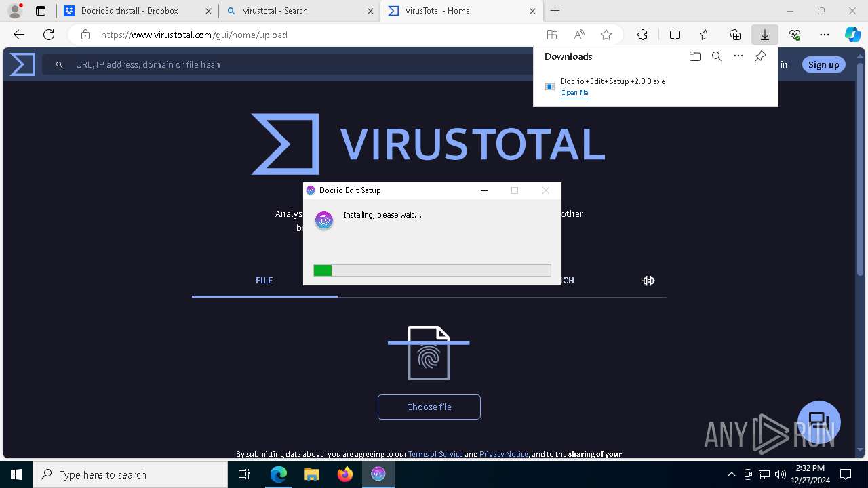Search downloads in Downloads panel
This screenshot has height=488, width=868.
point(716,56)
